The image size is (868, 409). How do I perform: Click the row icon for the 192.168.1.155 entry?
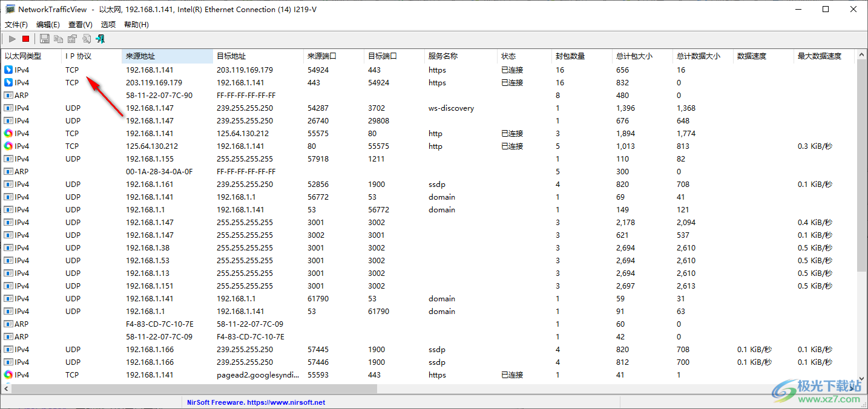pos(8,159)
